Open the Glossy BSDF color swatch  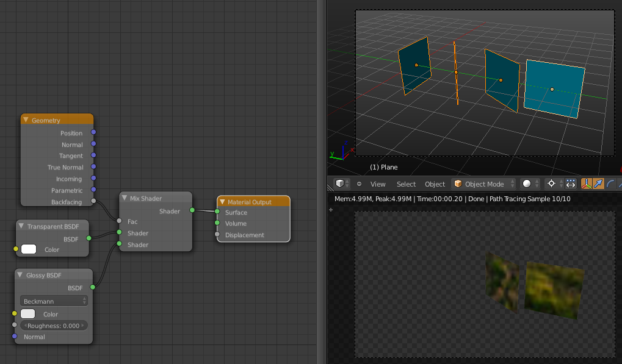(x=27, y=313)
